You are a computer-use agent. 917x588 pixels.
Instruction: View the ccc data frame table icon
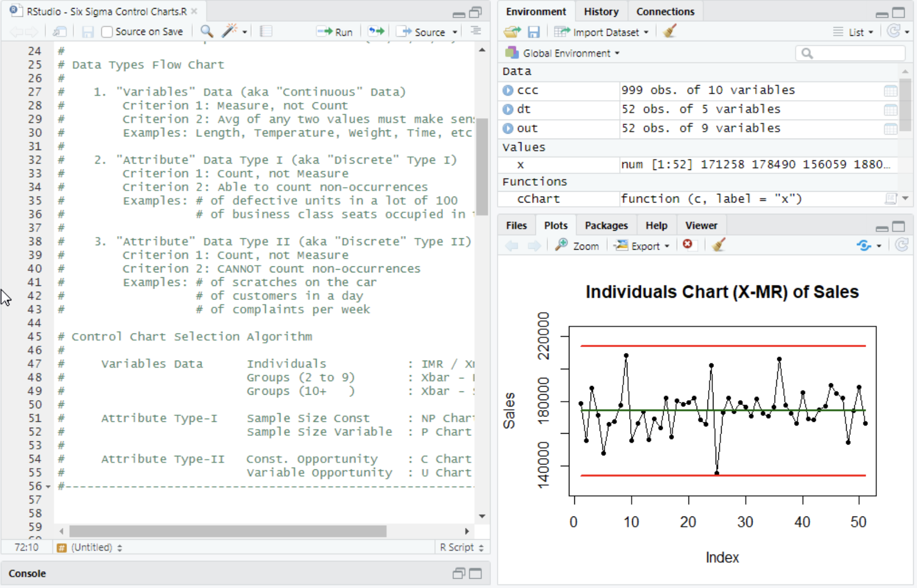[890, 91]
